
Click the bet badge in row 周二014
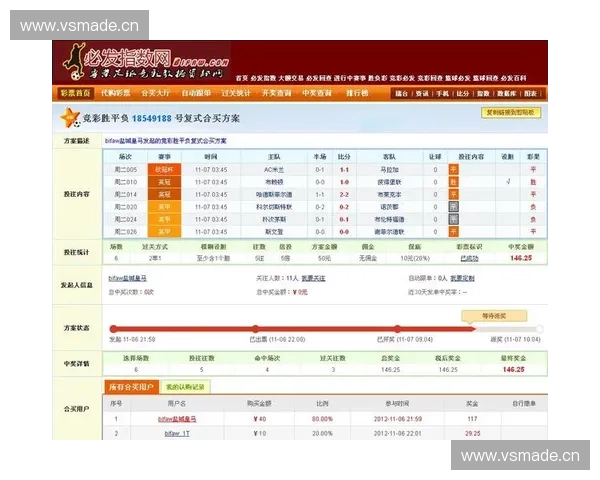click(x=453, y=194)
